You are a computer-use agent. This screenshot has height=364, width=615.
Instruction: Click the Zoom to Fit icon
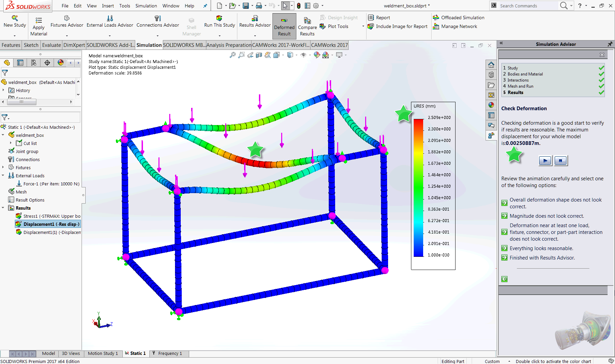pos(233,55)
